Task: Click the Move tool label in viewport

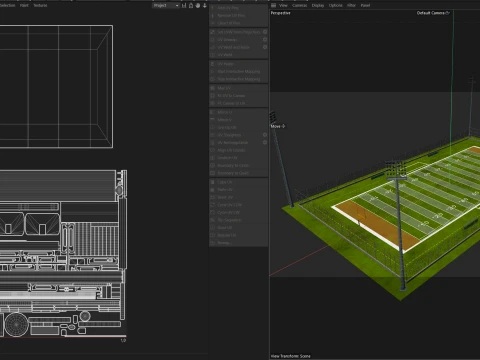Action: 278,126
